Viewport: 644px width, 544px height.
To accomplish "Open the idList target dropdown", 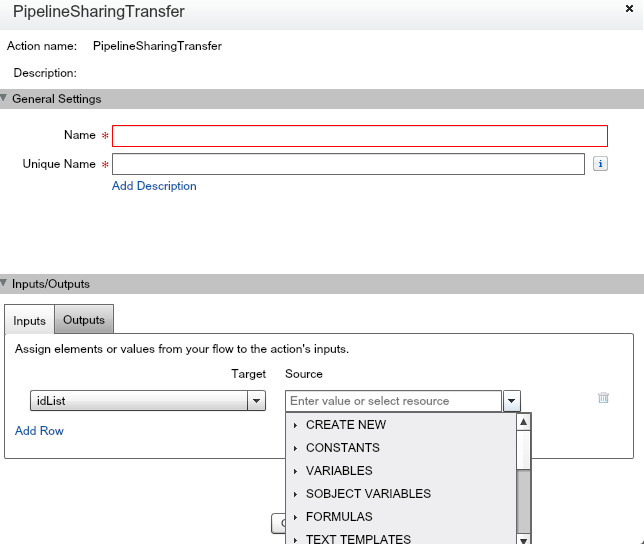I will pyautogui.click(x=257, y=401).
